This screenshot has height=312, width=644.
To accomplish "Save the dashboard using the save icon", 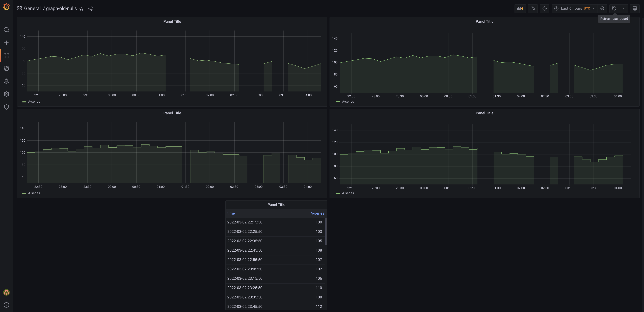I will (x=533, y=8).
